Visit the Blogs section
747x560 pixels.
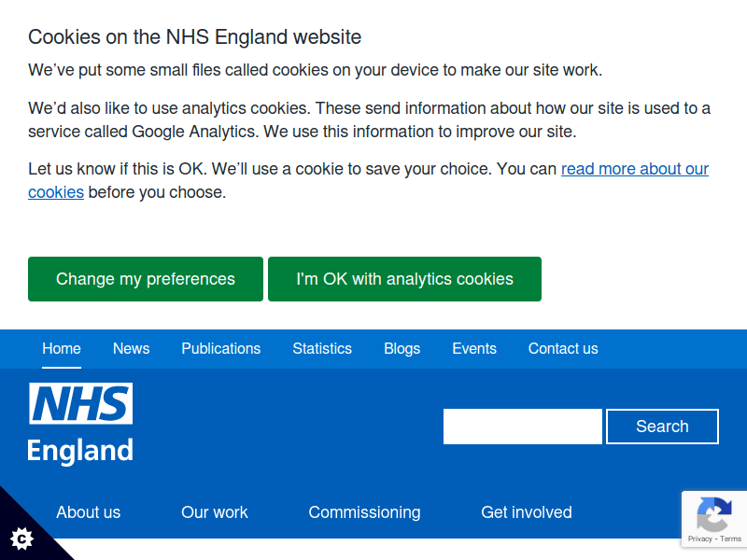point(402,348)
